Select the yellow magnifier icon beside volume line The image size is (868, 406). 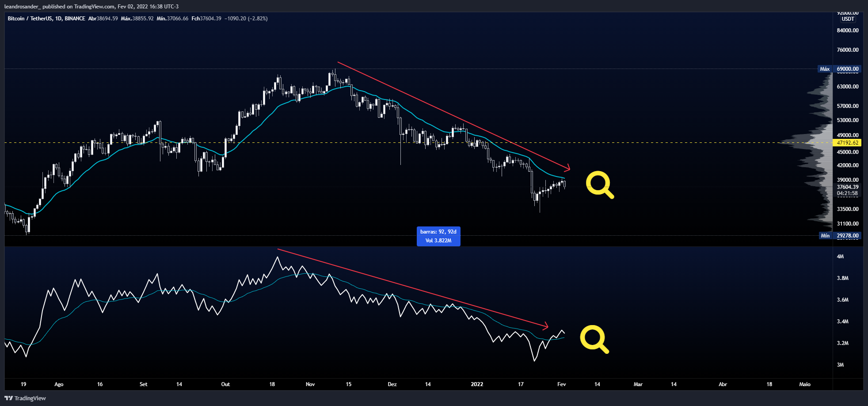click(x=594, y=340)
